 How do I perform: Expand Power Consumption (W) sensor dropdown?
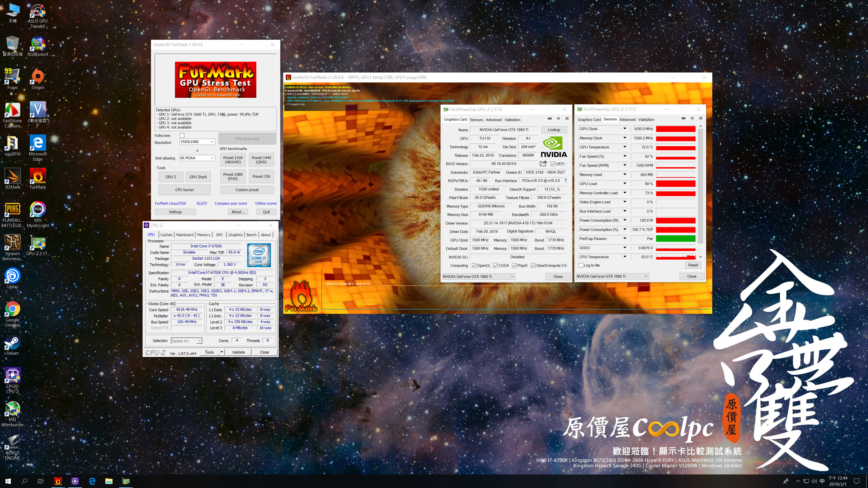click(x=624, y=220)
